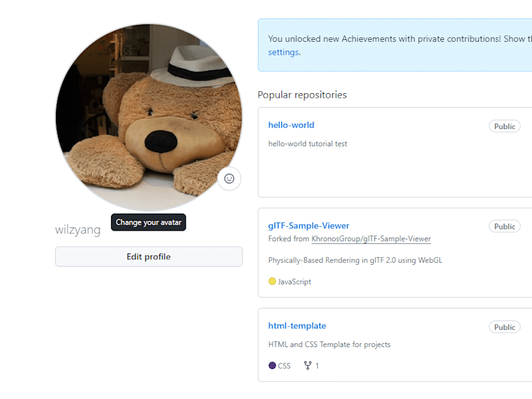Click the Popular repositories heading
This screenshot has width=532, height=399.
[303, 94]
